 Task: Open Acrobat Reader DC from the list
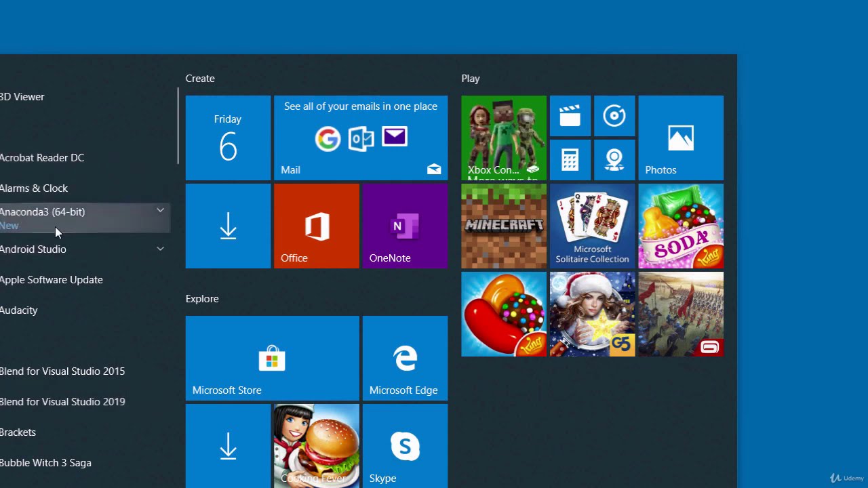[x=85, y=158]
